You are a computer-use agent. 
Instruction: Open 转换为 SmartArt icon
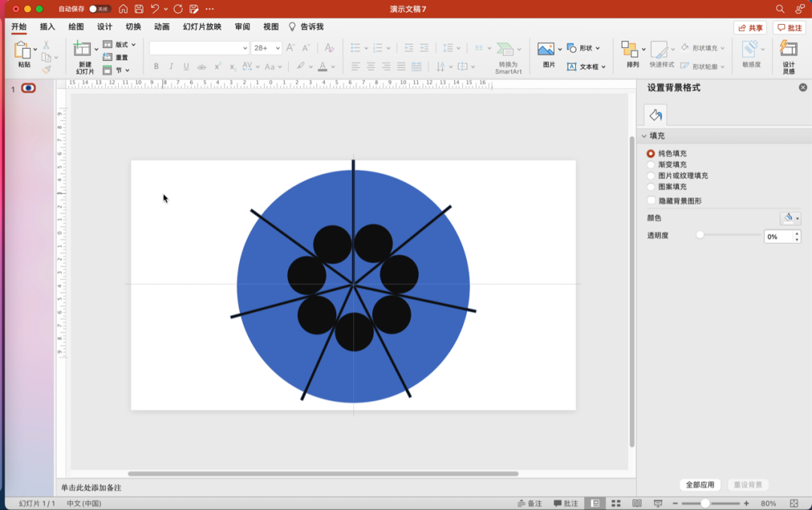(x=505, y=49)
